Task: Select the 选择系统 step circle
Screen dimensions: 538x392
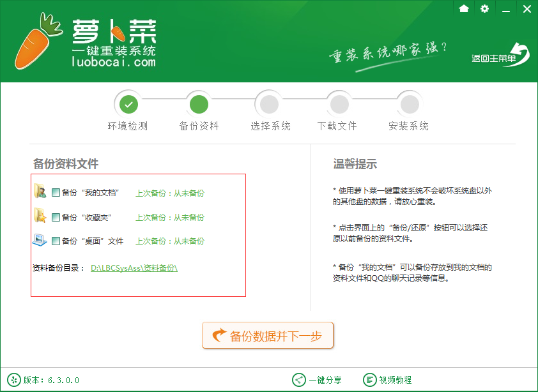Action: pyautogui.click(x=270, y=104)
